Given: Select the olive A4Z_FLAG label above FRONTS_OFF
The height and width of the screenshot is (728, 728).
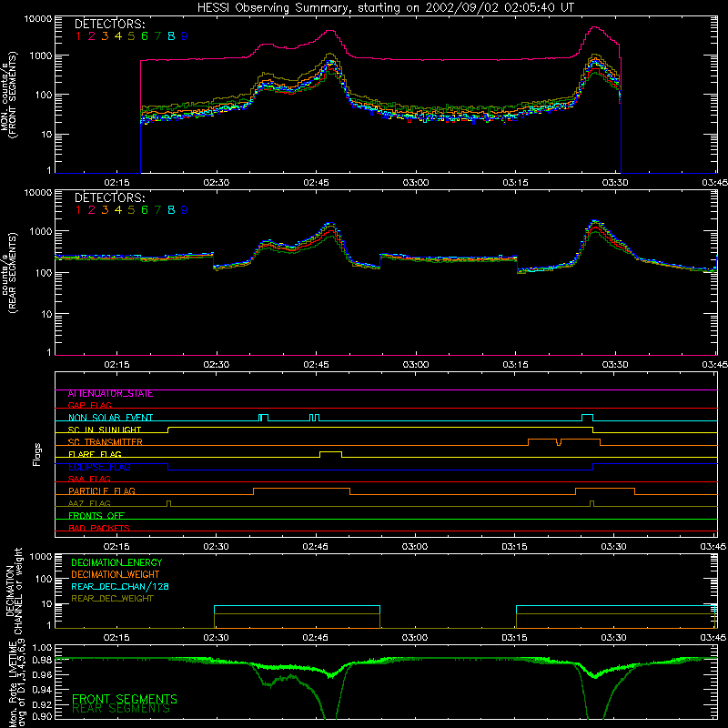Looking at the screenshot, I should coord(89,503).
